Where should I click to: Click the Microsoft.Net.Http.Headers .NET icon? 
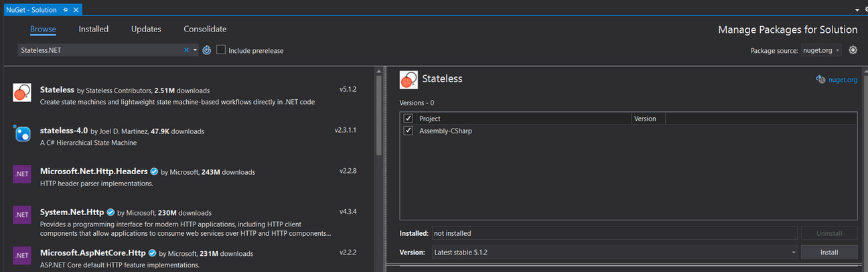[22, 174]
